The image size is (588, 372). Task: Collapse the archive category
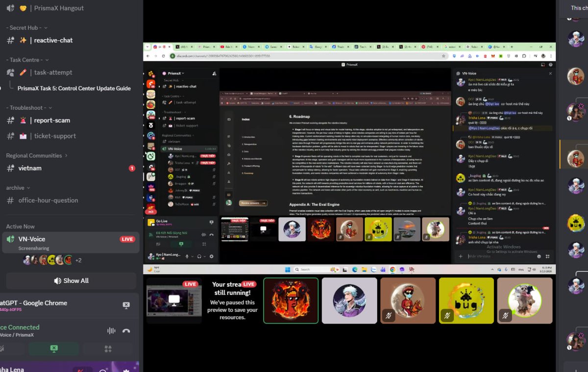tap(18, 188)
